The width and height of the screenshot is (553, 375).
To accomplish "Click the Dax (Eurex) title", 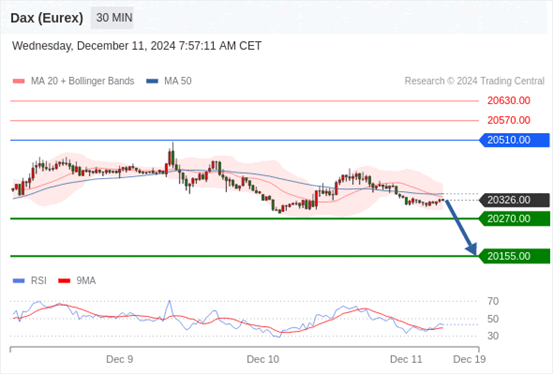I will [47, 18].
